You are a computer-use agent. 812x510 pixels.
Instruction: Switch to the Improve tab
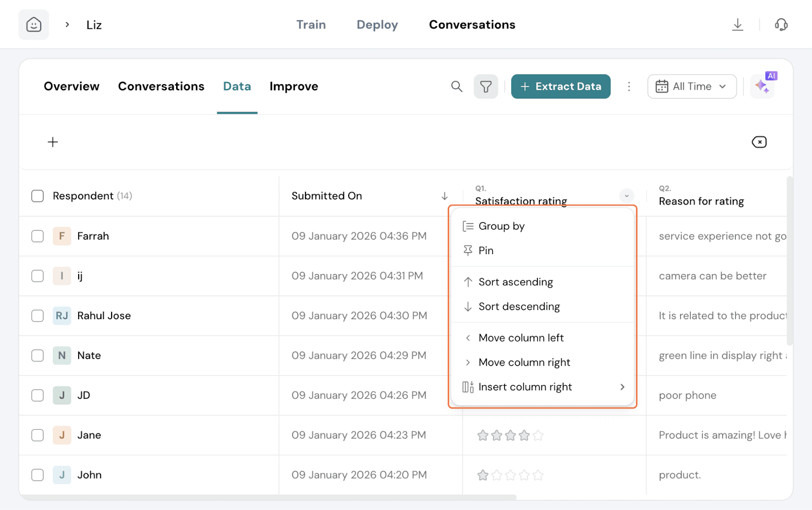(x=293, y=87)
